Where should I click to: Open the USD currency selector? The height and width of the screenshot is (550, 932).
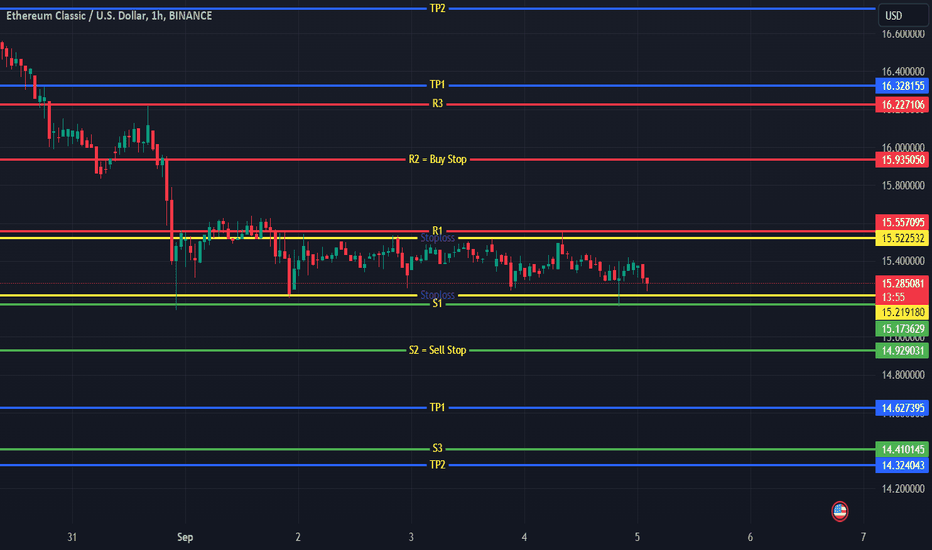point(903,16)
